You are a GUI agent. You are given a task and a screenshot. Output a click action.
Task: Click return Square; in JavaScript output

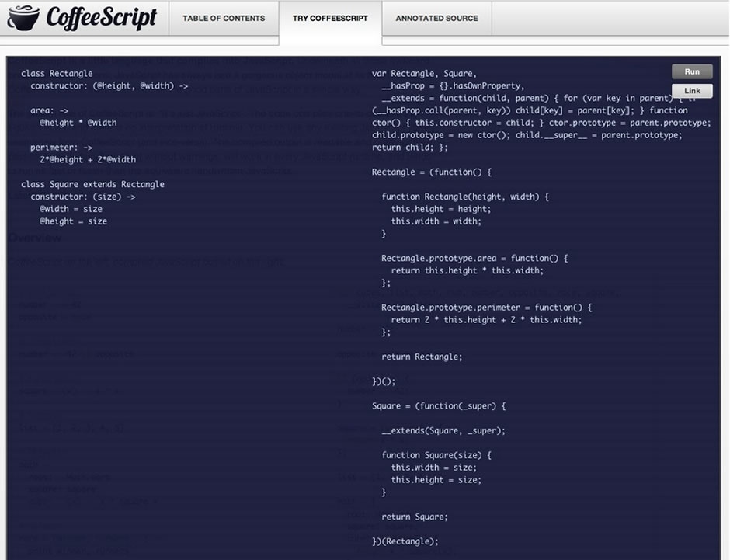click(x=412, y=516)
